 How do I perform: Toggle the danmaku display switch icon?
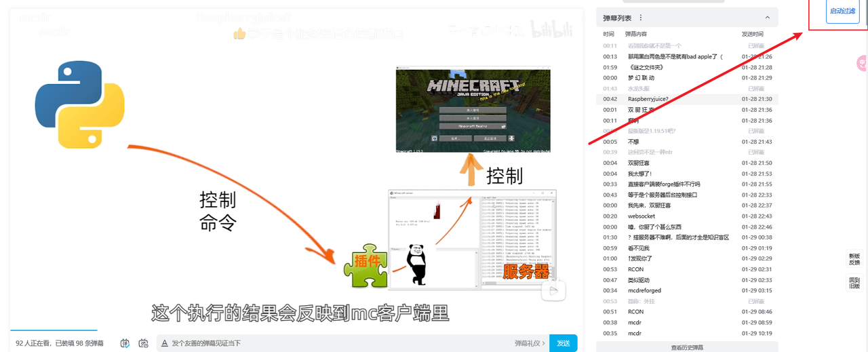pos(125,343)
